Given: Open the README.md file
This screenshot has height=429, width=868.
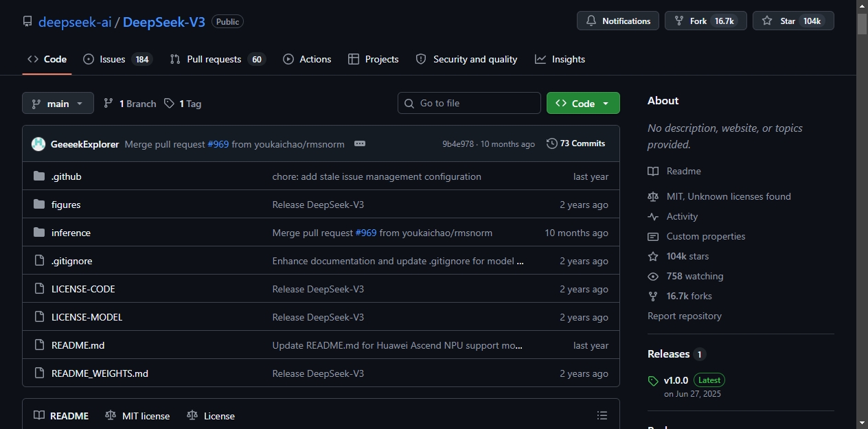Looking at the screenshot, I should tap(78, 345).
